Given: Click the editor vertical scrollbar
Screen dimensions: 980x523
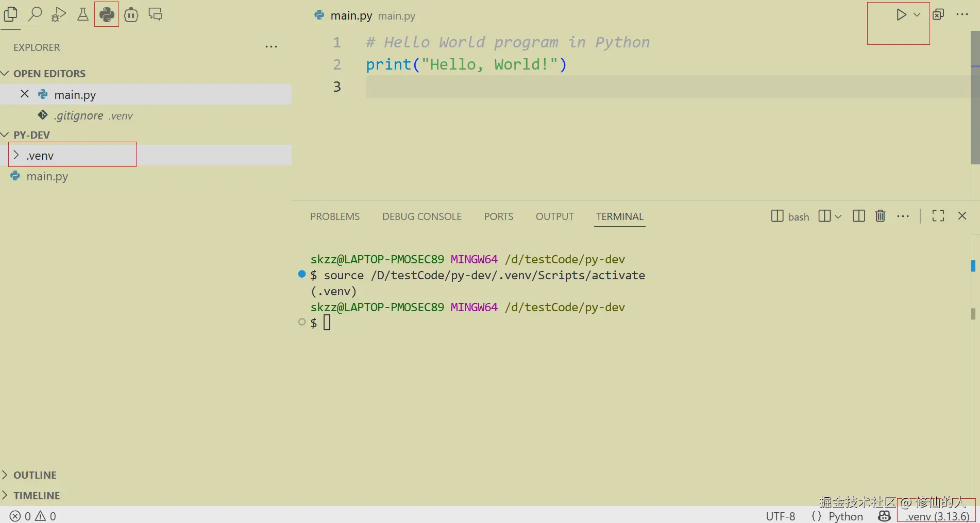Looking at the screenshot, I should click(x=975, y=98).
